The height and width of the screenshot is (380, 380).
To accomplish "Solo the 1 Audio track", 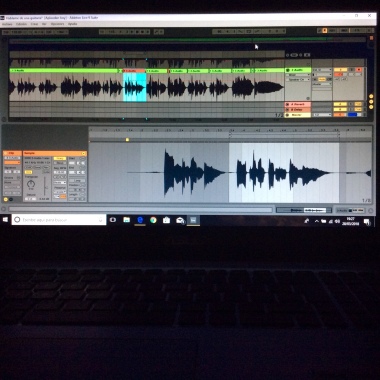I will pyautogui.click(x=351, y=70).
